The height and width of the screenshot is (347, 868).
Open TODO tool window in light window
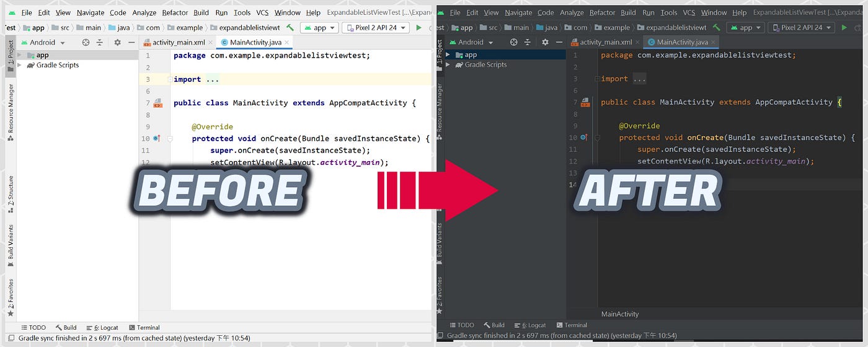point(33,327)
